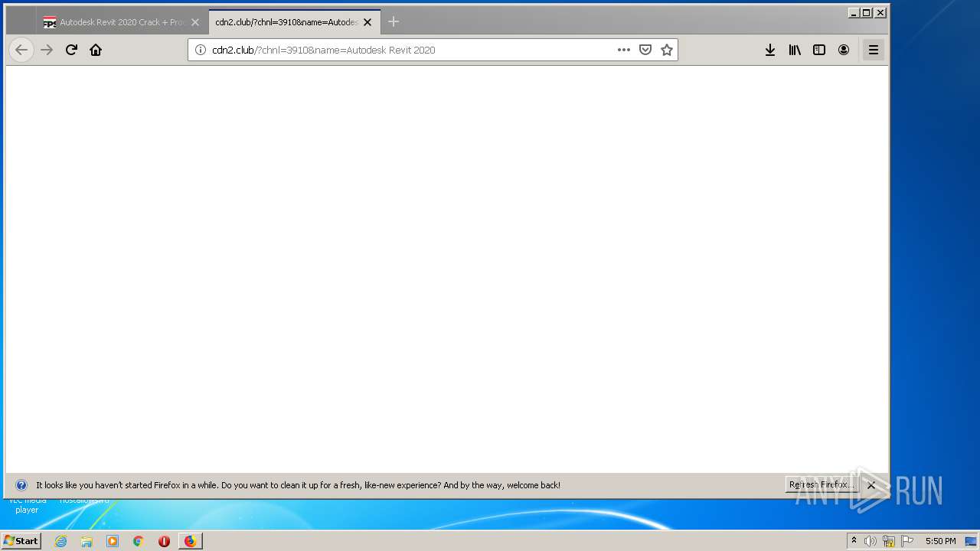Click the Show desktop button
Image resolution: width=980 pixels, height=551 pixels.
click(x=972, y=541)
